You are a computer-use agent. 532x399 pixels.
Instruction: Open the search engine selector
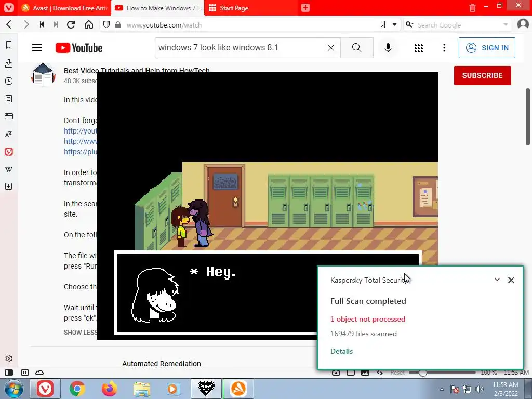click(x=409, y=24)
